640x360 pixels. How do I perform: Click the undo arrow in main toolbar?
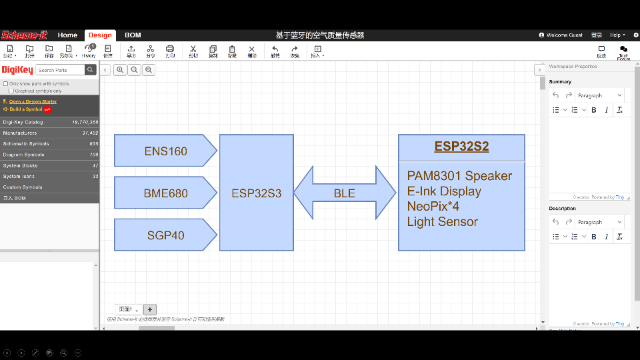(x=275, y=51)
